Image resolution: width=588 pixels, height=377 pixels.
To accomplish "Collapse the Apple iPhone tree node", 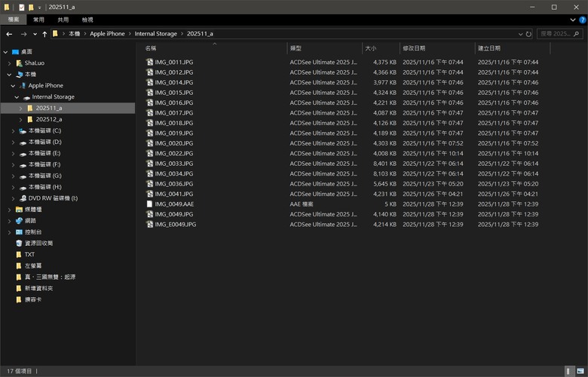I will (x=13, y=86).
